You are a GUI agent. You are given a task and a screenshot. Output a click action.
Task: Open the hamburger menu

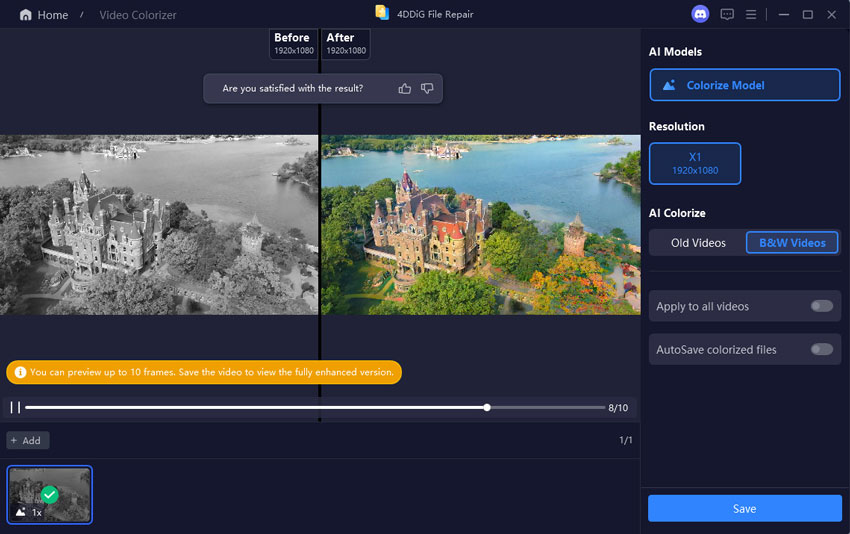pyautogui.click(x=751, y=14)
